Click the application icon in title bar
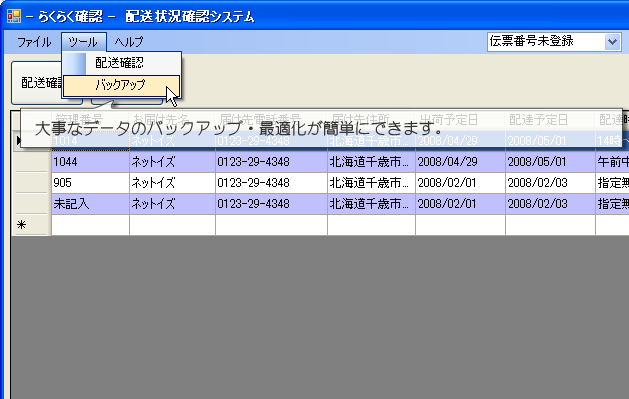Viewport: 629px width, 399px height. point(14,16)
